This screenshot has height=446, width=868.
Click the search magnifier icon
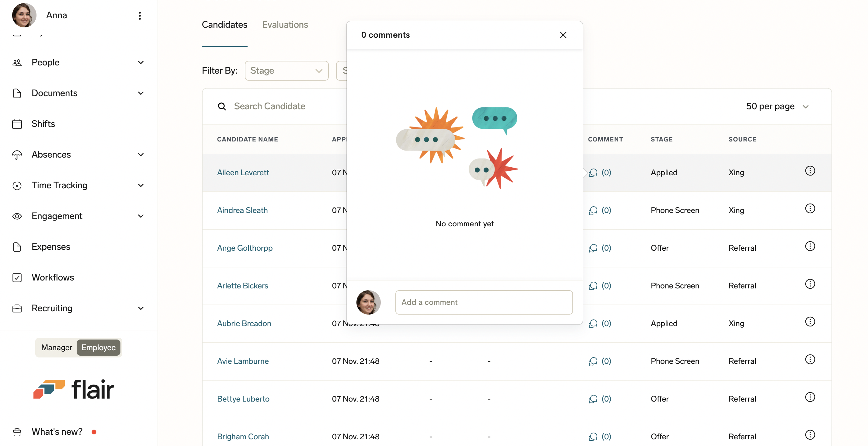[222, 106]
